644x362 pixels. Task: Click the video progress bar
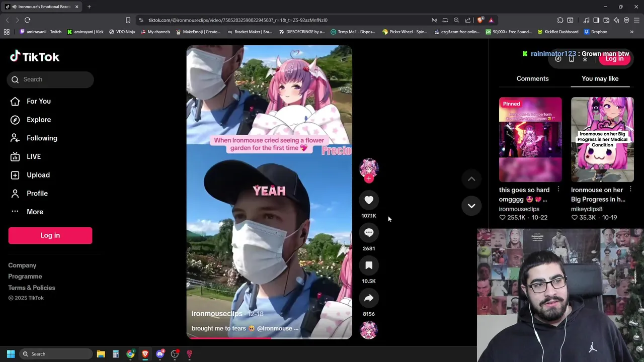[269, 338]
